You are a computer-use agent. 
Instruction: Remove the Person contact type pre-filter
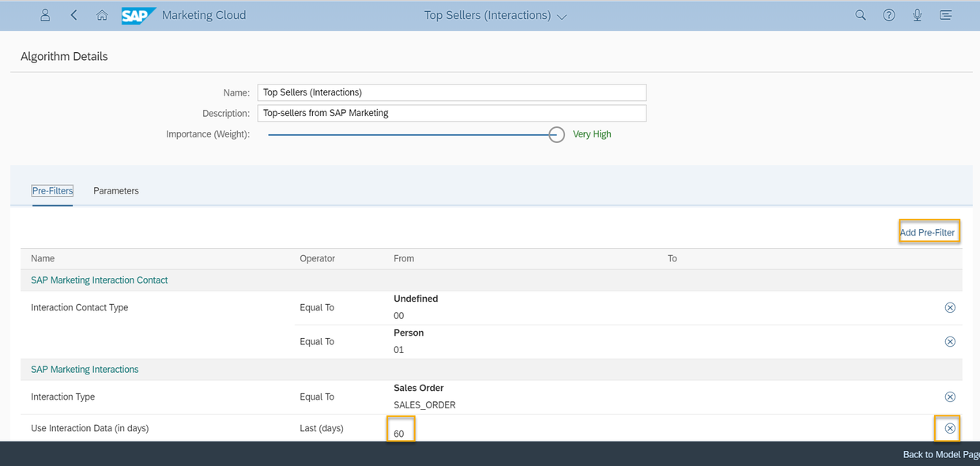click(x=950, y=341)
